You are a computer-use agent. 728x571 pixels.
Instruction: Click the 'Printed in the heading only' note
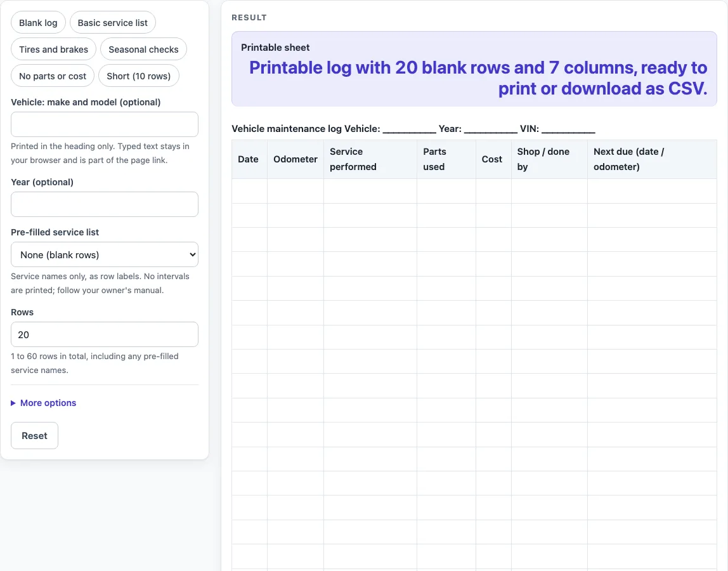click(100, 154)
